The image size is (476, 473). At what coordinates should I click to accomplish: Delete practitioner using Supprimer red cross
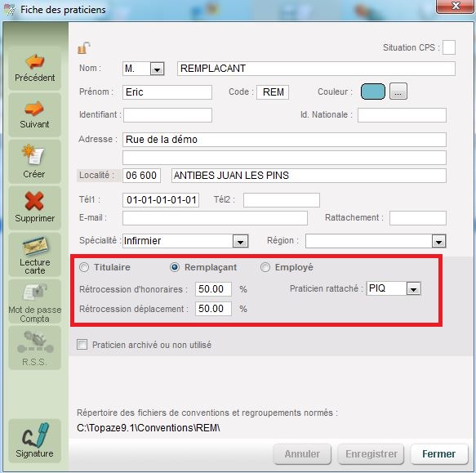[x=34, y=207]
